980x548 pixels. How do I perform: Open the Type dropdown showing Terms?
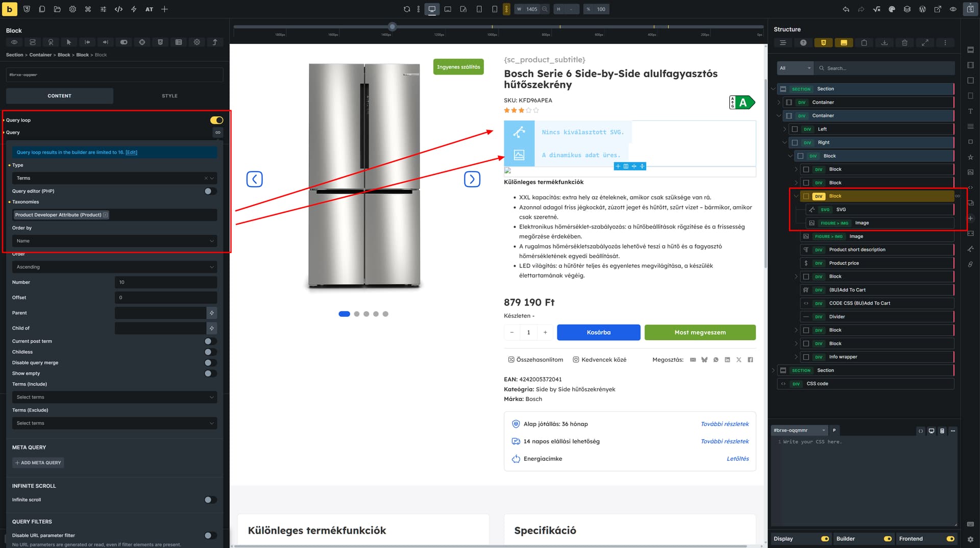click(x=114, y=178)
